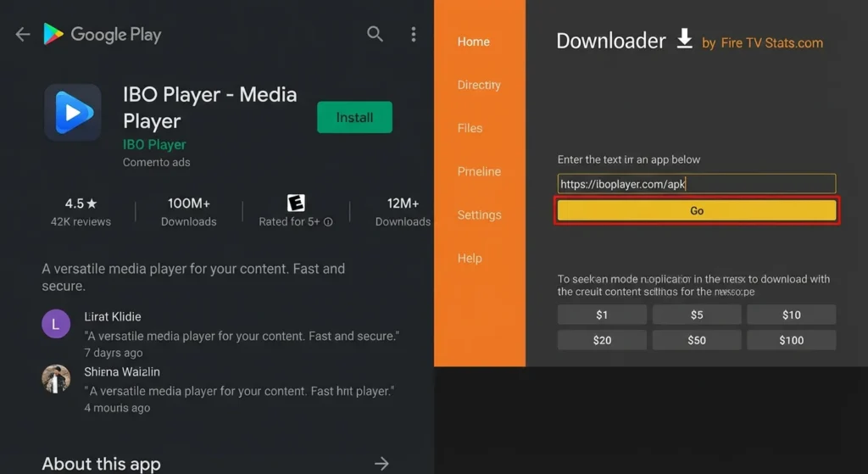Choose the $100 amount button
Screen dimensions: 868x474
tap(792, 340)
